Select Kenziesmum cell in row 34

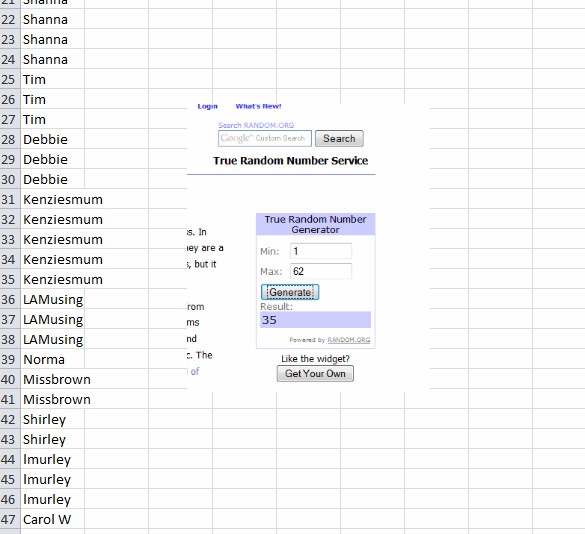pos(53,260)
